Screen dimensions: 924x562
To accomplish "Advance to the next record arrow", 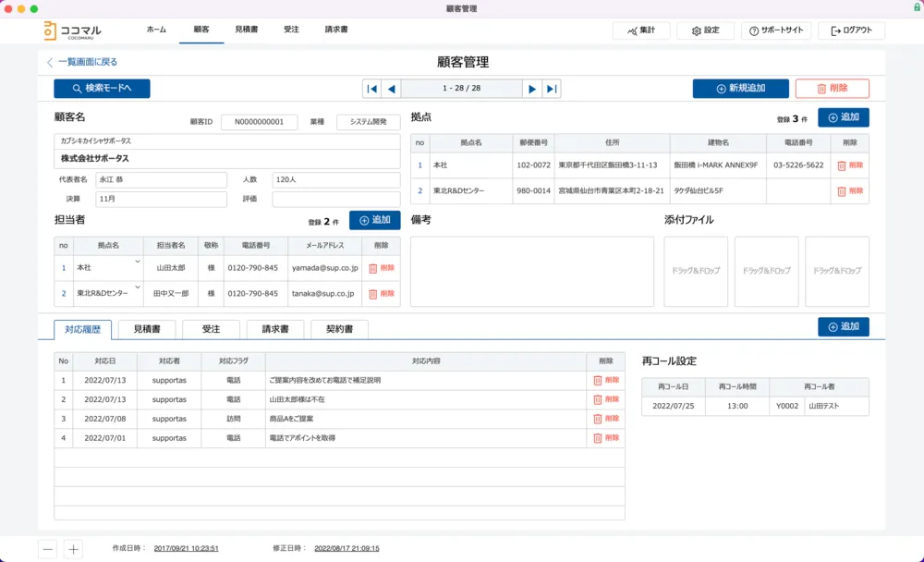I will (x=532, y=89).
